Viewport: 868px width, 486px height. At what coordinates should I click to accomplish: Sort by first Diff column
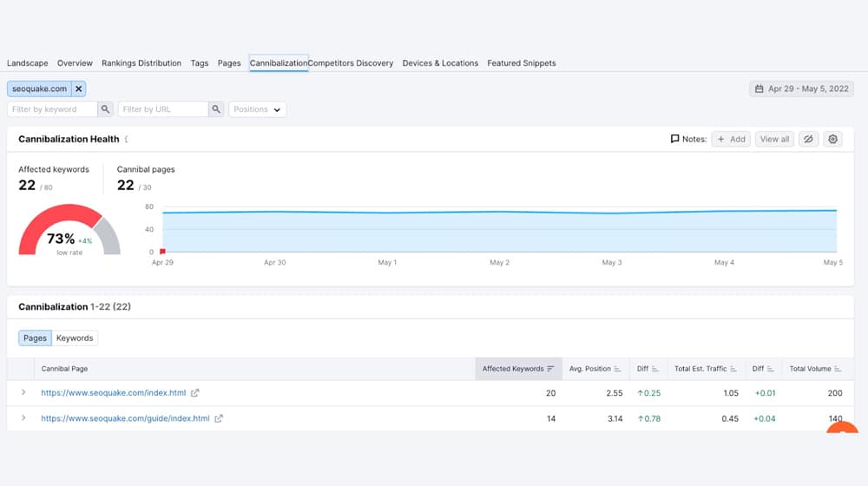[x=648, y=369]
